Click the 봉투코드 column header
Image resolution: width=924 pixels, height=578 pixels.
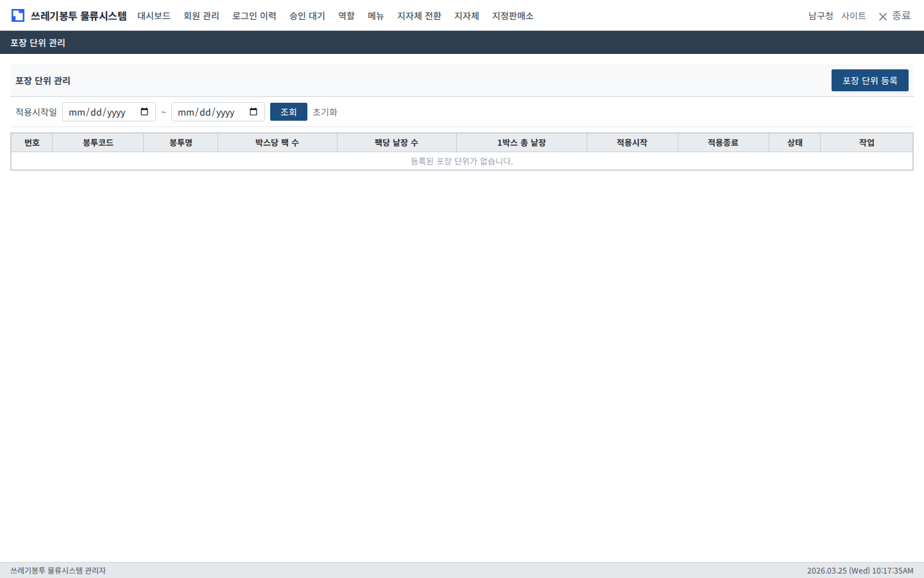tap(98, 143)
